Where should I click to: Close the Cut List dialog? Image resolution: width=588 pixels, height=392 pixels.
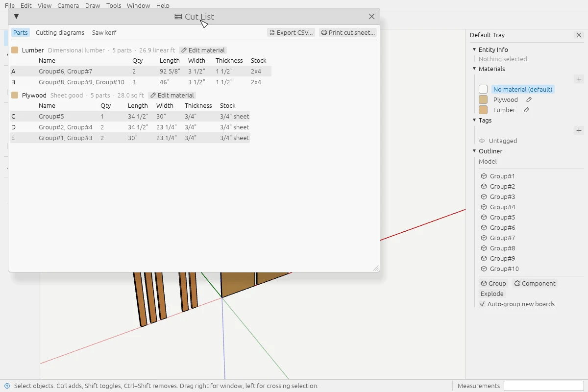click(371, 16)
